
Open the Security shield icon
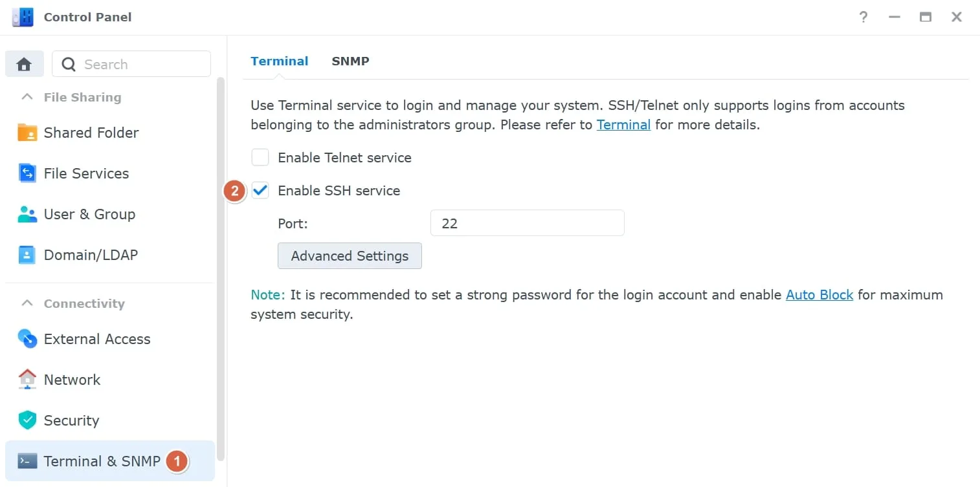pyautogui.click(x=27, y=420)
